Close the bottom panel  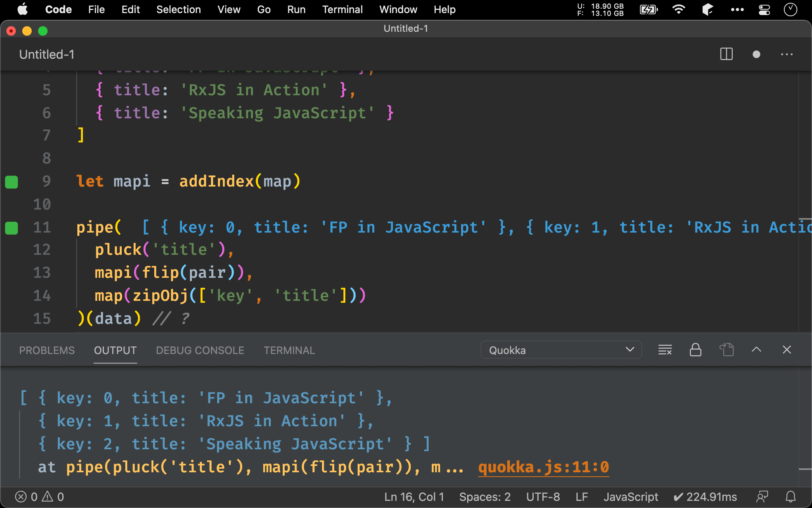787,350
